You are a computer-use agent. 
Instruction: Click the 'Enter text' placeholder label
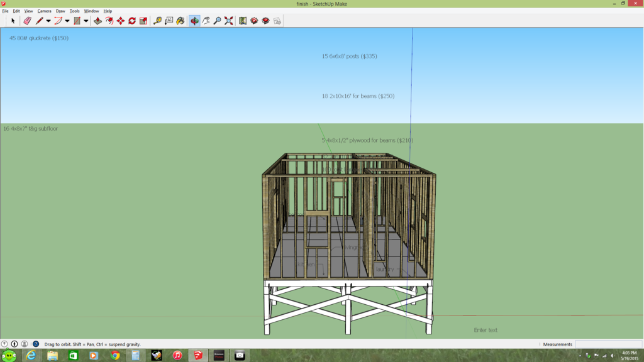tap(486, 330)
